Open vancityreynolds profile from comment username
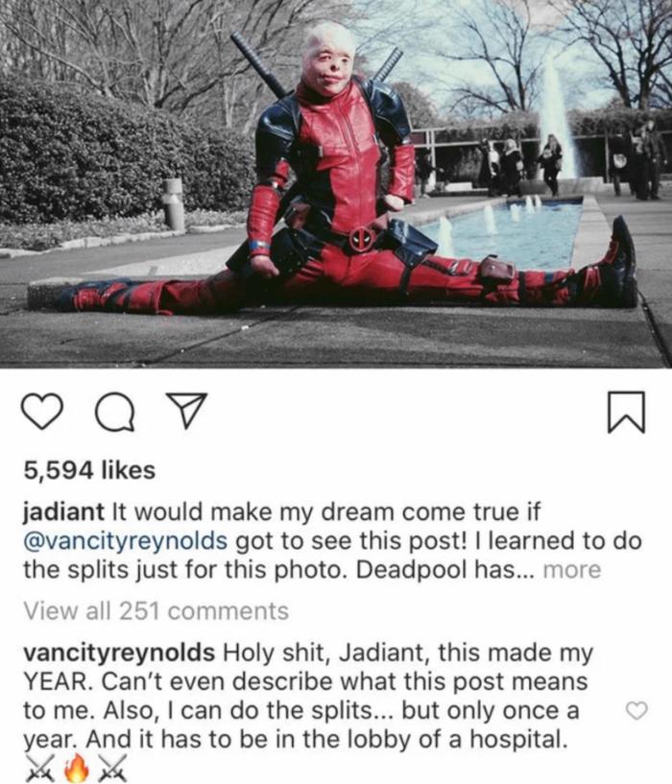The width and height of the screenshot is (672, 784). click(119, 653)
